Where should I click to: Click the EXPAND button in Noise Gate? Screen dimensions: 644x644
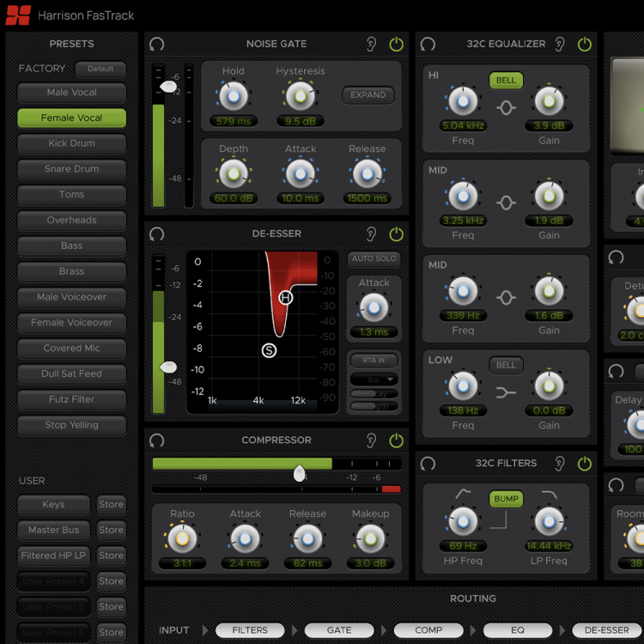tap(368, 95)
